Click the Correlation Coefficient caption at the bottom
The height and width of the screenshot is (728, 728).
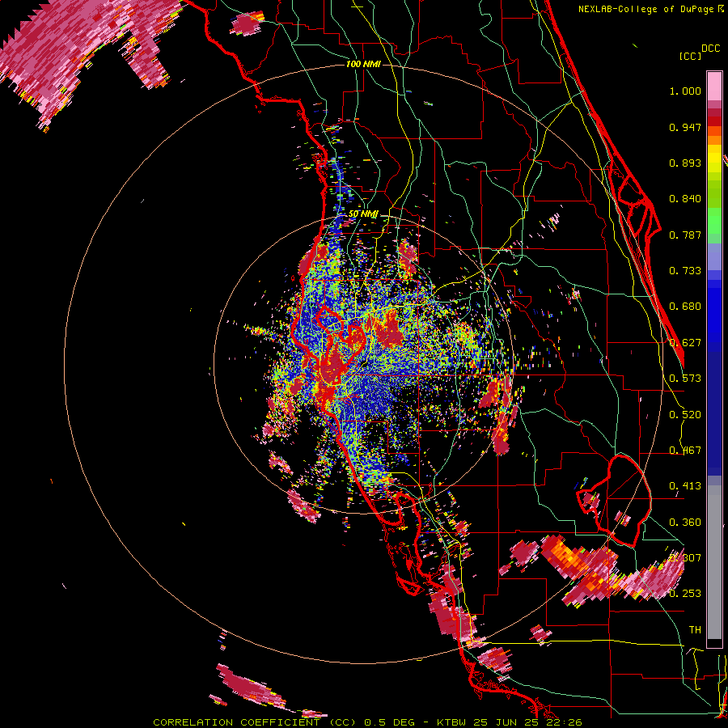coord(367,722)
